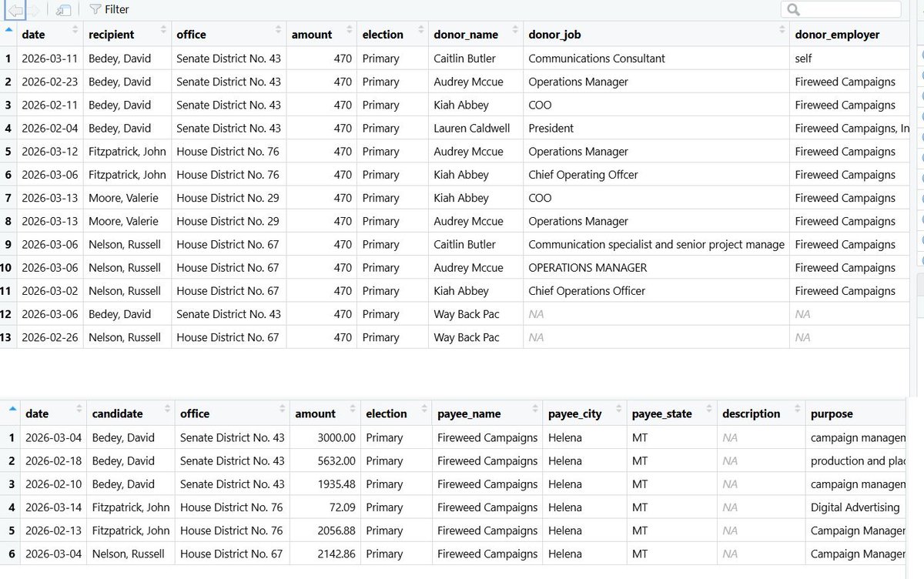Sort upper table by date sort arrows
The width and height of the screenshot is (924, 579).
pyautogui.click(x=75, y=31)
